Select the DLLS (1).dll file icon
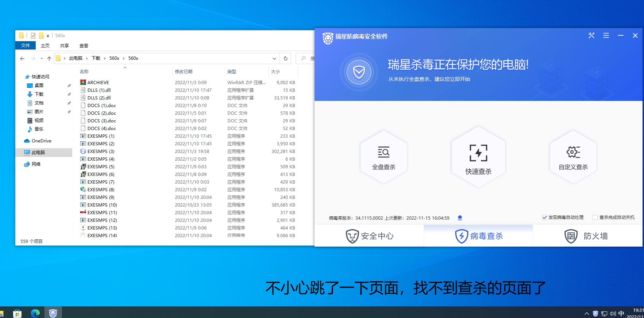This screenshot has height=318, width=644. point(83,90)
